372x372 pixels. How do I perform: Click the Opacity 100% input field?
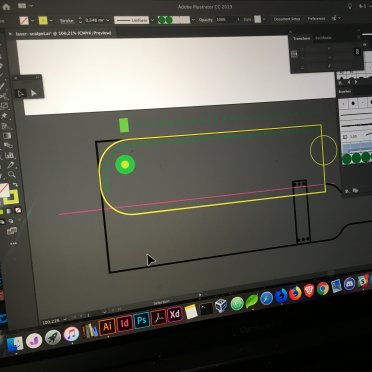coord(225,20)
